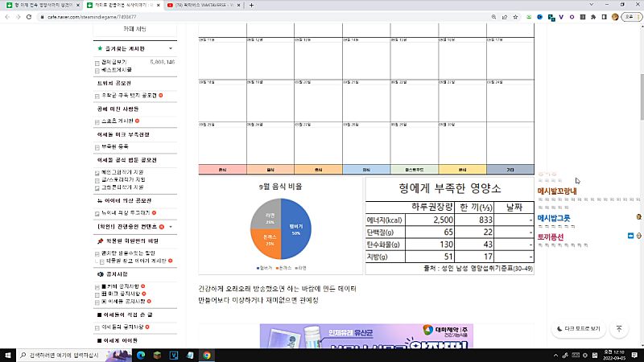
Task: Click the browser forward arrow
Action: pyautogui.click(x=18, y=17)
